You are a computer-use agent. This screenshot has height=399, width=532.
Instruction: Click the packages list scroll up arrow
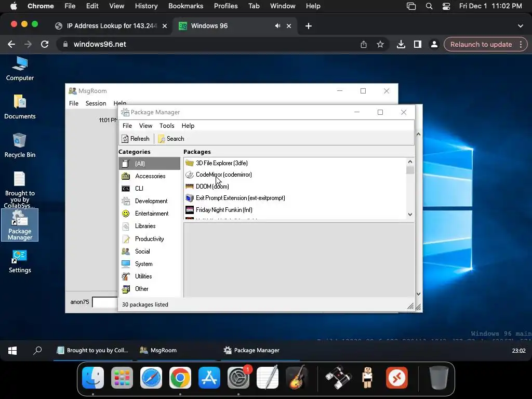410,162
